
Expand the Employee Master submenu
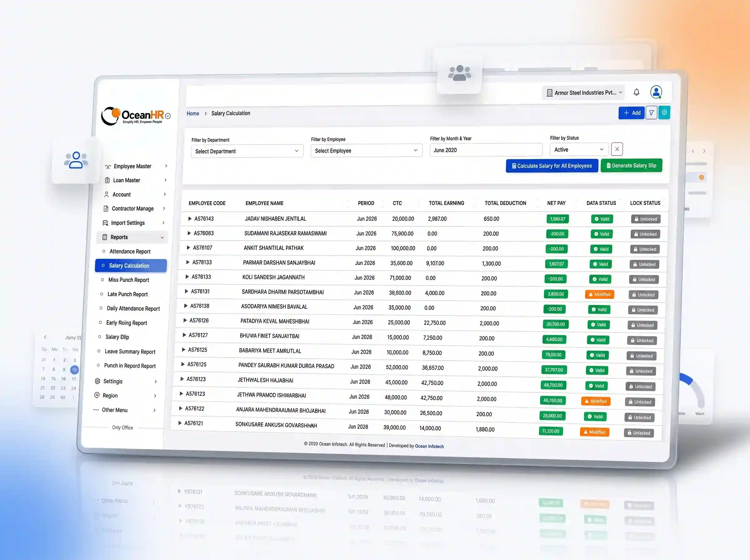pos(166,166)
